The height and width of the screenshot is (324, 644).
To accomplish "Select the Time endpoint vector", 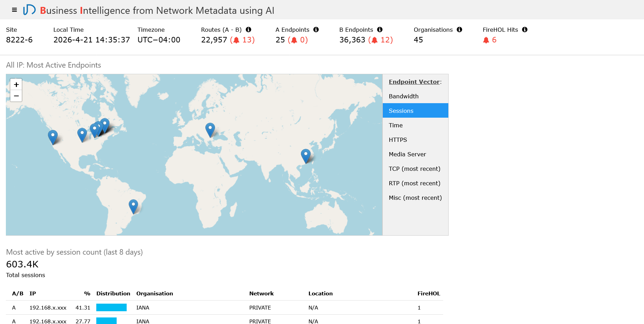I will [x=416, y=125].
